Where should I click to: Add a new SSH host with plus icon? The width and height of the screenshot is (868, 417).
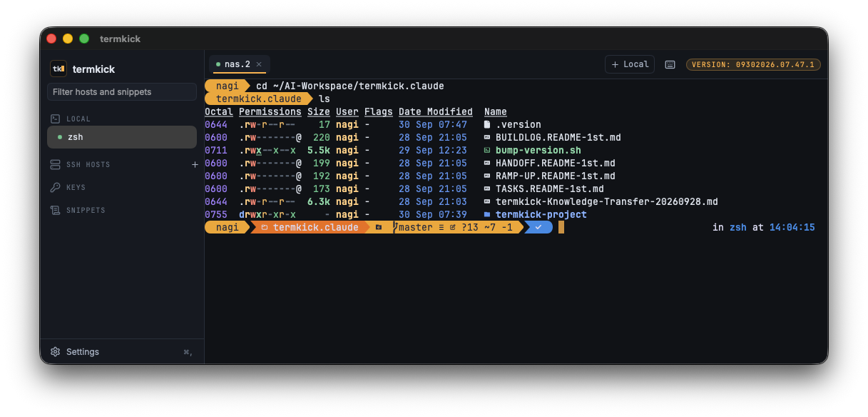[195, 164]
